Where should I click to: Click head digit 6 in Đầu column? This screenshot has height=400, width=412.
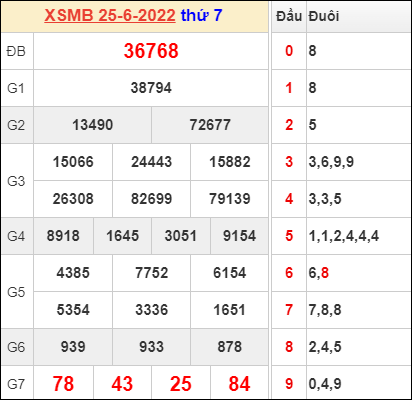point(289,273)
